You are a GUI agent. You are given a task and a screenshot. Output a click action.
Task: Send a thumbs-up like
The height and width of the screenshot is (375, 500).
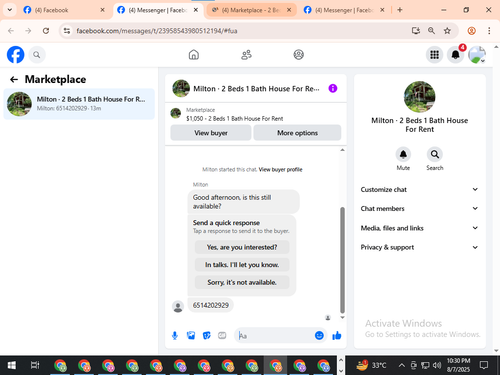coord(337,335)
